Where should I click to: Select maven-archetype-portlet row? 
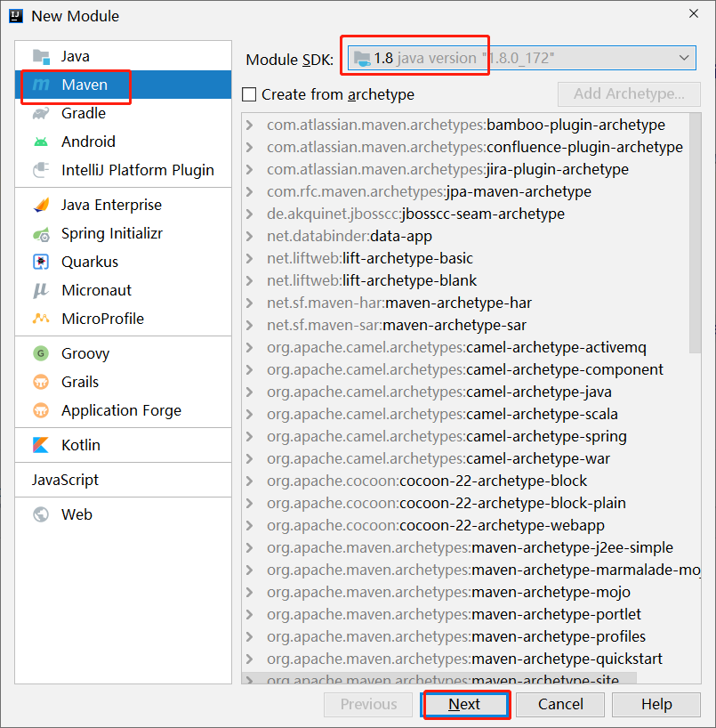(465, 615)
